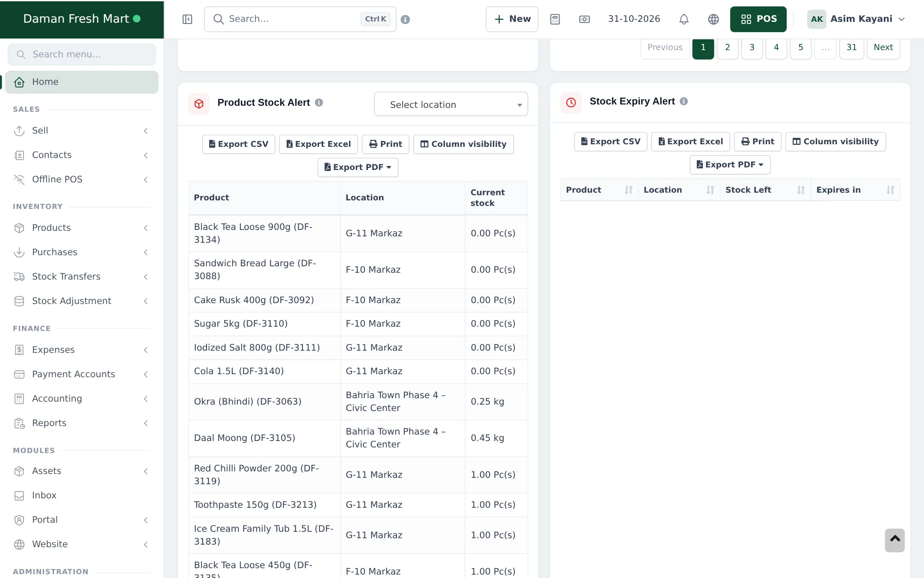The height and width of the screenshot is (578, 924).
Task: Print the Stock Expiry Alert table
Action: [x=758, y=142]
